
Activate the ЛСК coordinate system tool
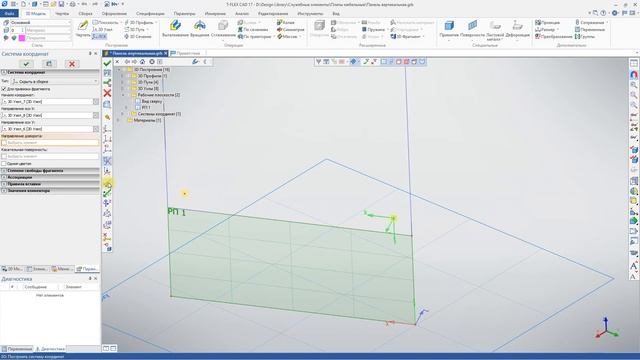click(x=100, y=36)
